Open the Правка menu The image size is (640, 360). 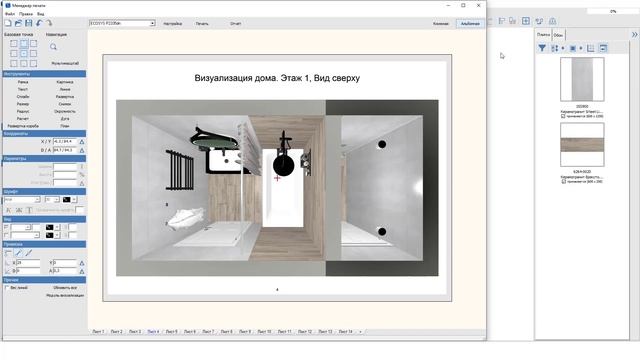coord(26,14)
